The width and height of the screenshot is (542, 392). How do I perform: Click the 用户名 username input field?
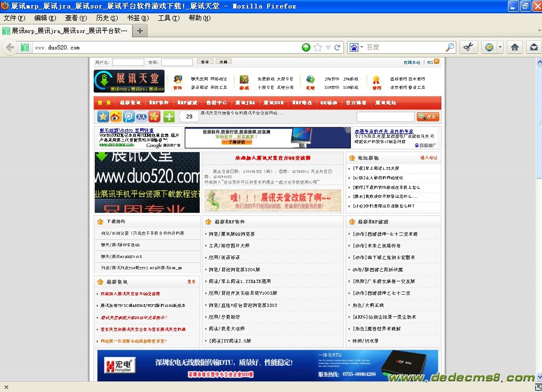(128, 62)
